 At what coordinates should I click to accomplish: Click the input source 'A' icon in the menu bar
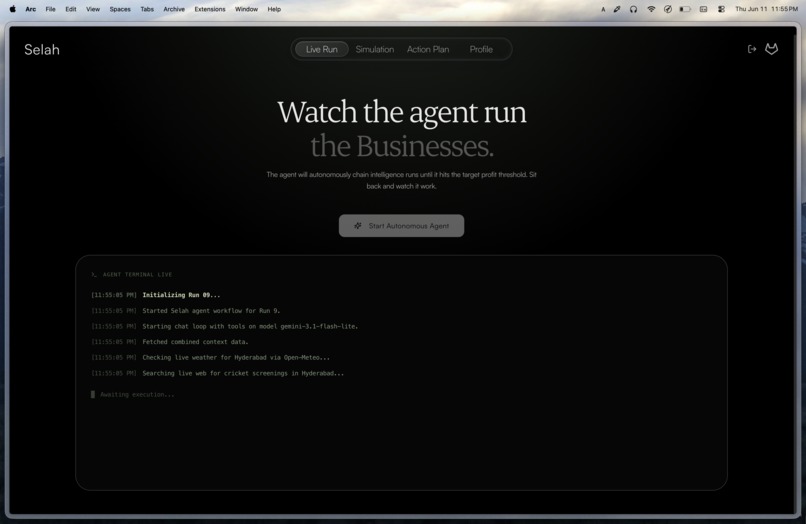click(x=603, y=9)
